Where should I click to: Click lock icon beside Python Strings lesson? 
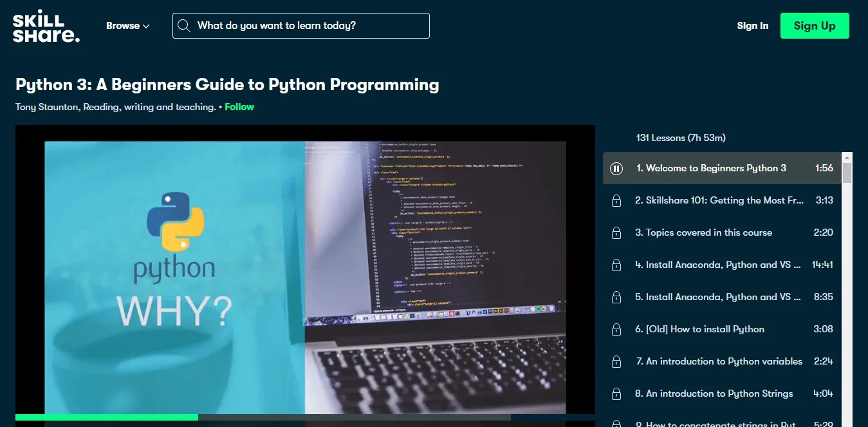point(616,394)
